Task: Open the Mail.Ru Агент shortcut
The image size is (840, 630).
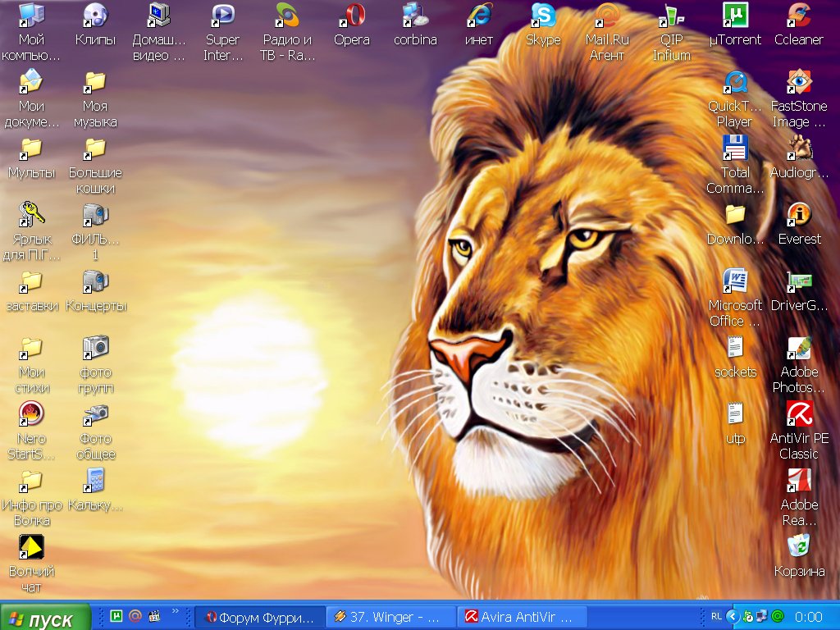Action: pos(607,15)
